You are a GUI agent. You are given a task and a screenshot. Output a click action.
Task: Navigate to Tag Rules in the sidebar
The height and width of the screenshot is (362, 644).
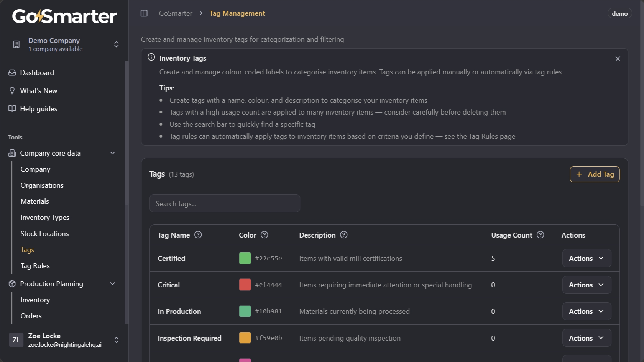(x=35, y=265)
